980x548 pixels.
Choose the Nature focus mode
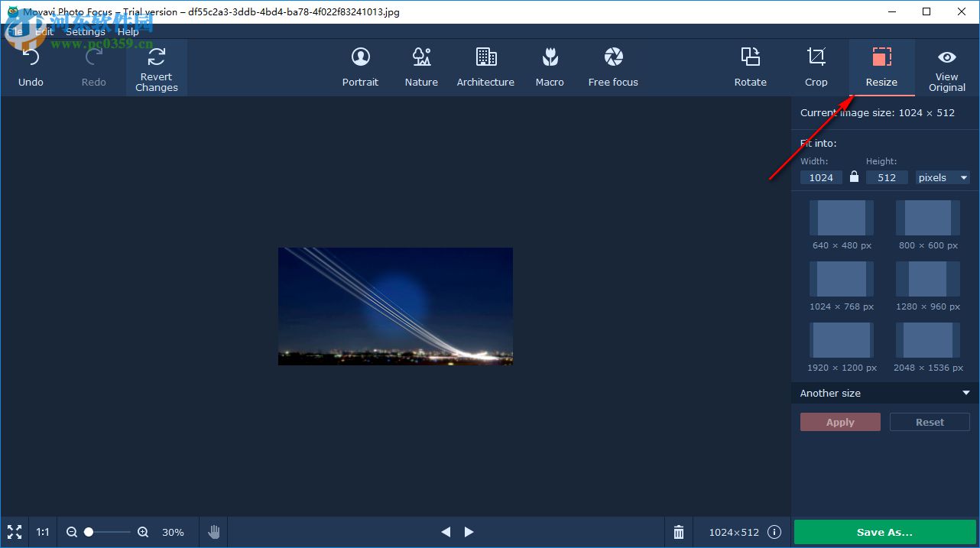tap(421, 67)
